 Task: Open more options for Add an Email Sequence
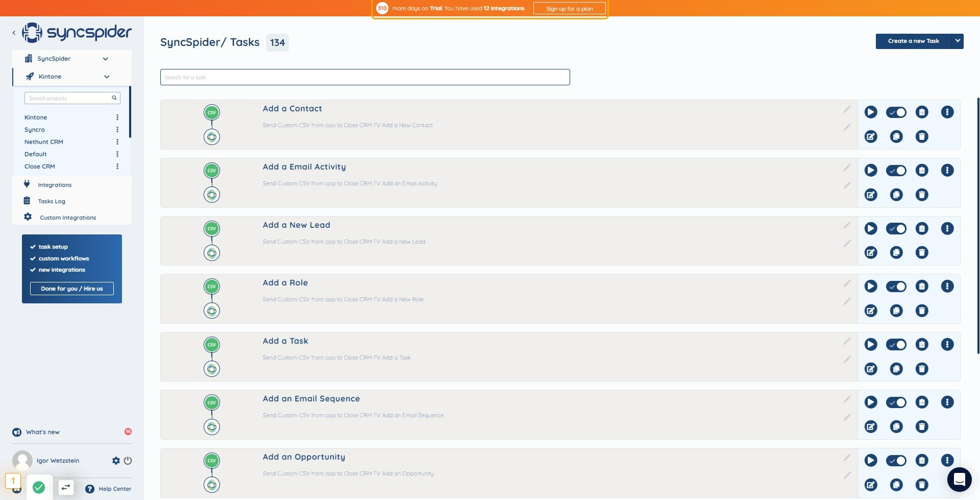pyautogui.click(x=947, y=402)
